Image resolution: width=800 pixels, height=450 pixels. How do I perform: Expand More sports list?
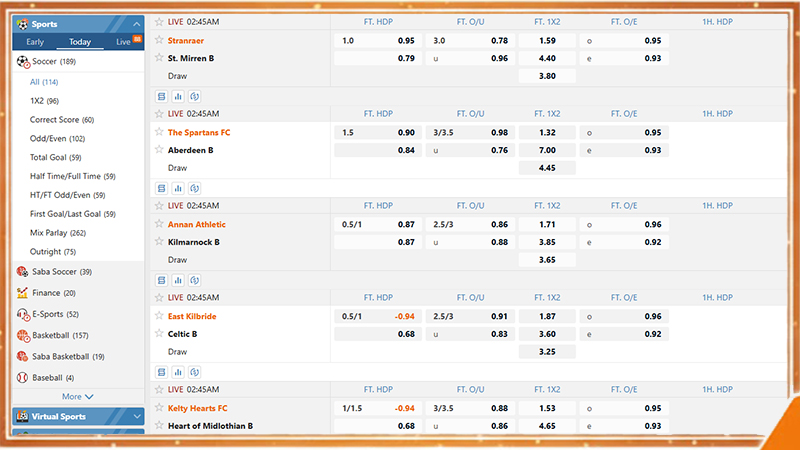tap(77, 397)
